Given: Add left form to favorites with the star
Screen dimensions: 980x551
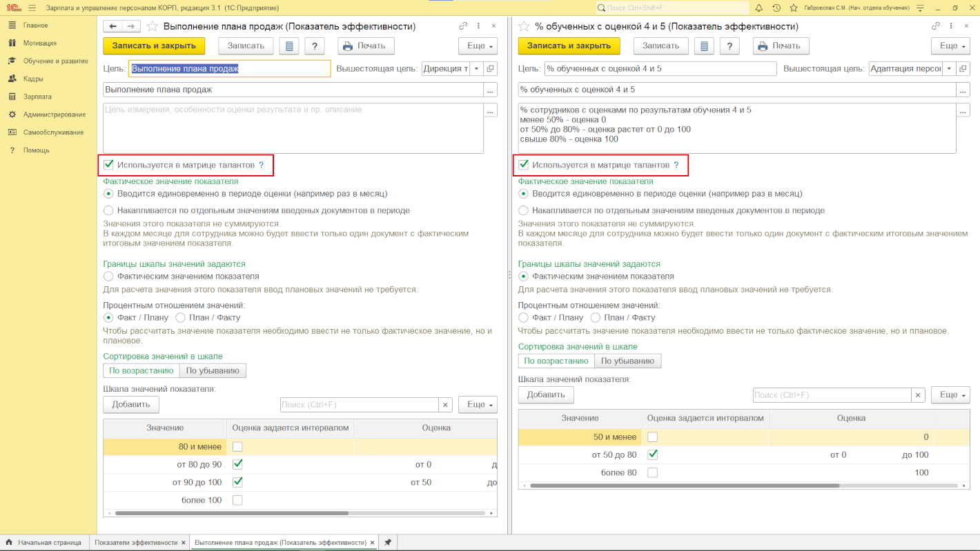Looking at the screenshot, I should 153,26.
